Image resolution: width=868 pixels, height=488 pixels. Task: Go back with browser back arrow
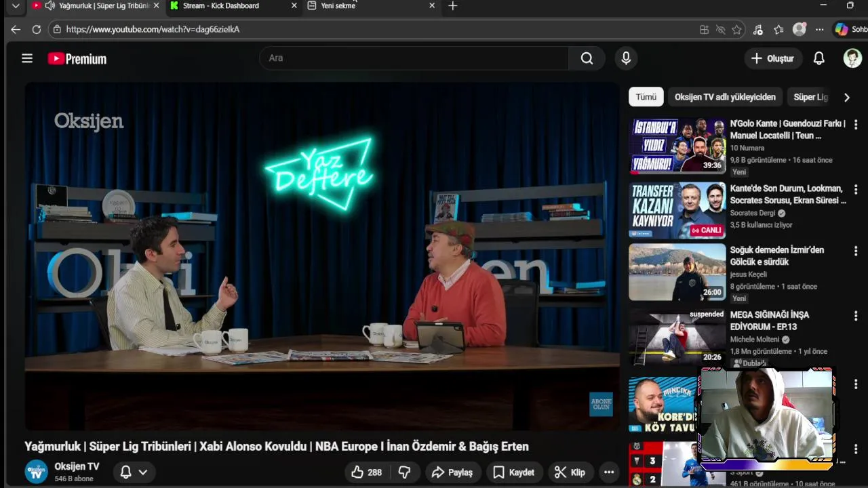click(16, 29)
